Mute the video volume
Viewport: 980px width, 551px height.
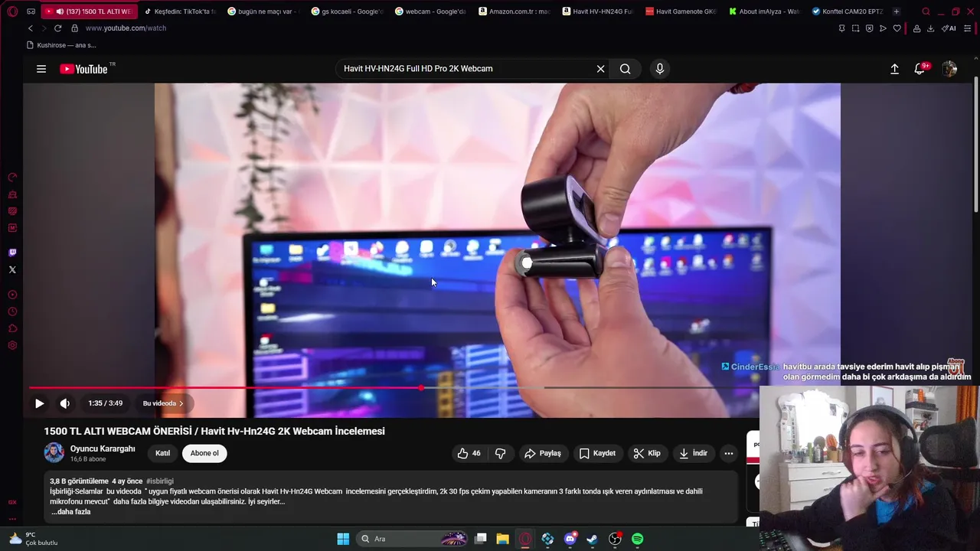65,403
